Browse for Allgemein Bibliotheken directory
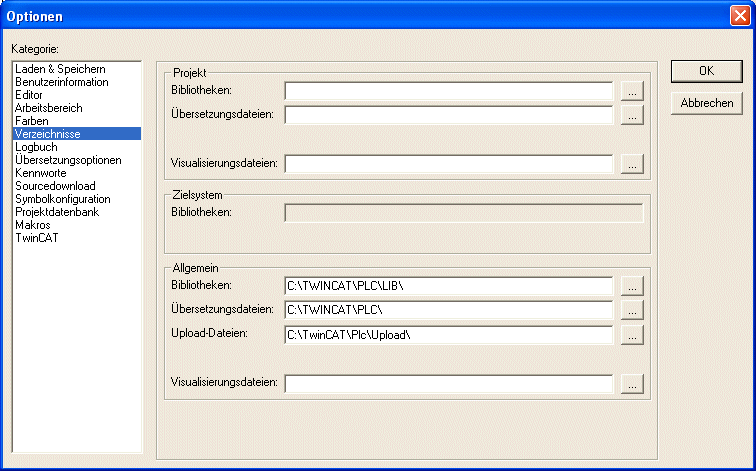Screen dimensions: 756x471 tap(631, 286)
